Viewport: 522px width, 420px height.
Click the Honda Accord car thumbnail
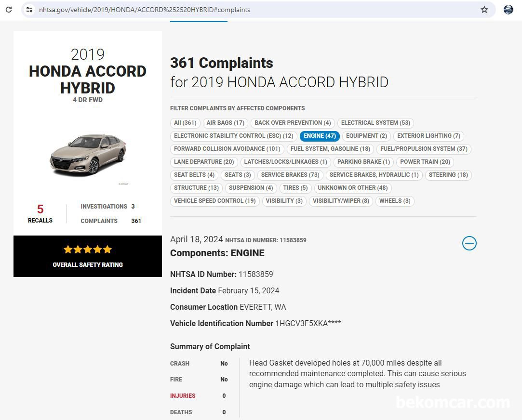pos(88,155)
